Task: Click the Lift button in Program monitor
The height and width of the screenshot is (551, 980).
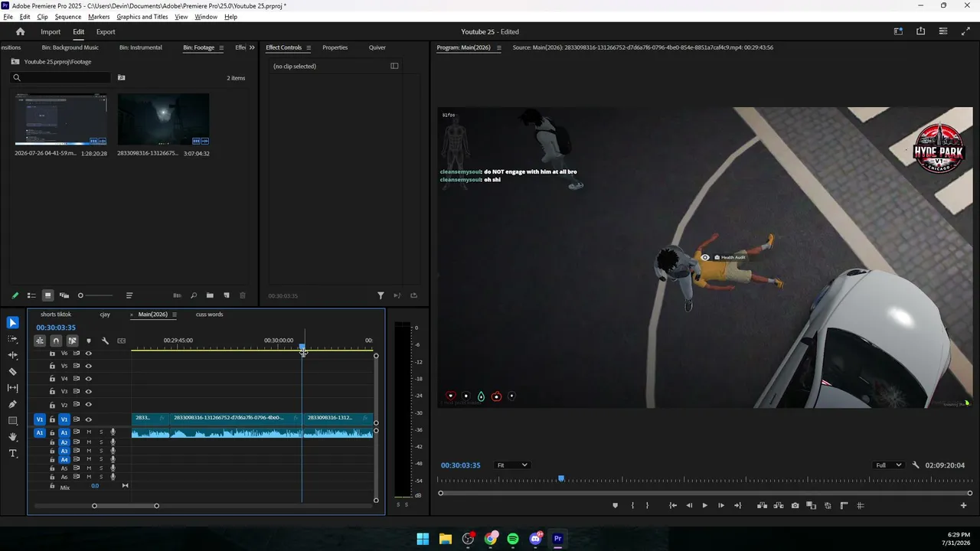Action: click(762, 505)
